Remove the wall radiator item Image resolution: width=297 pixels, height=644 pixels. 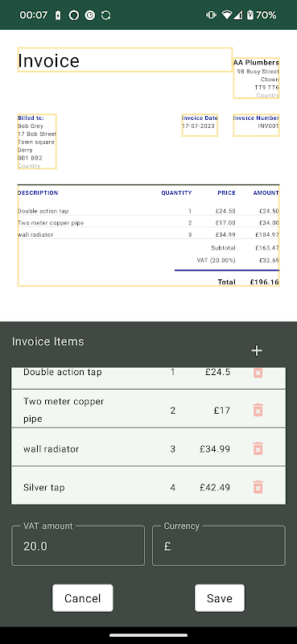[x=258, y=448]
